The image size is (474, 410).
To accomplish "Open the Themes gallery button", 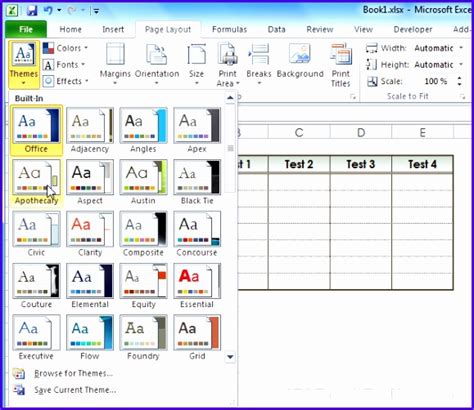I will coord(24,64).
